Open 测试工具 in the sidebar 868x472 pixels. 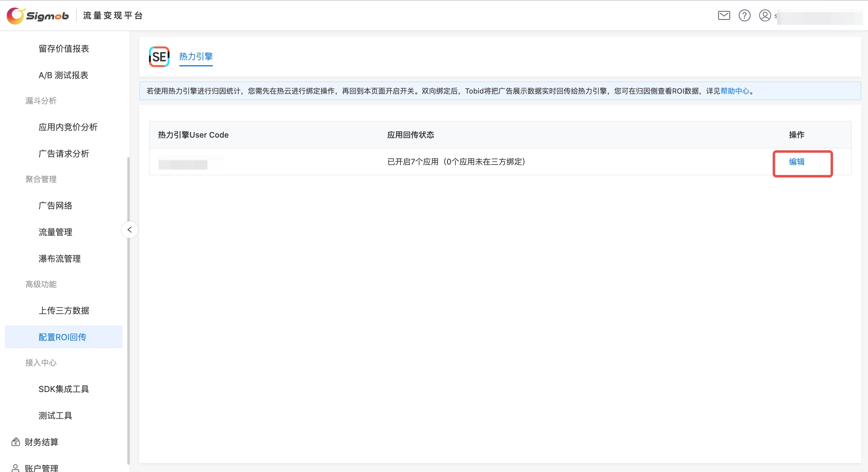[x=55, y=415]
